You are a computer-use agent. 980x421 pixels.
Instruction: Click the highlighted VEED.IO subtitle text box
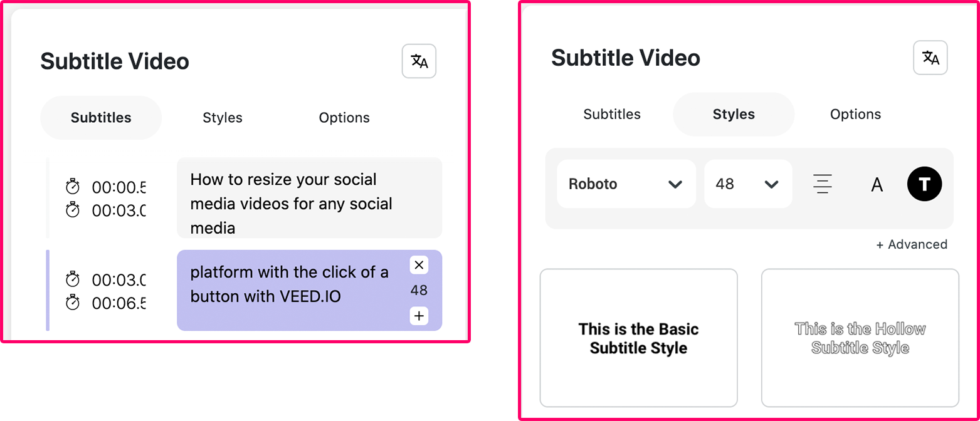(x=310, y=290)
